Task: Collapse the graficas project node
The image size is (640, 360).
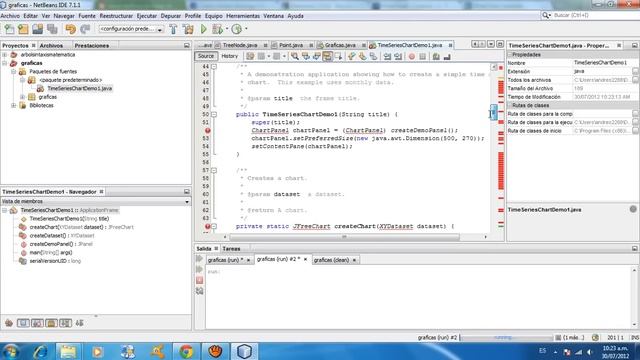Action: point(4,63)
